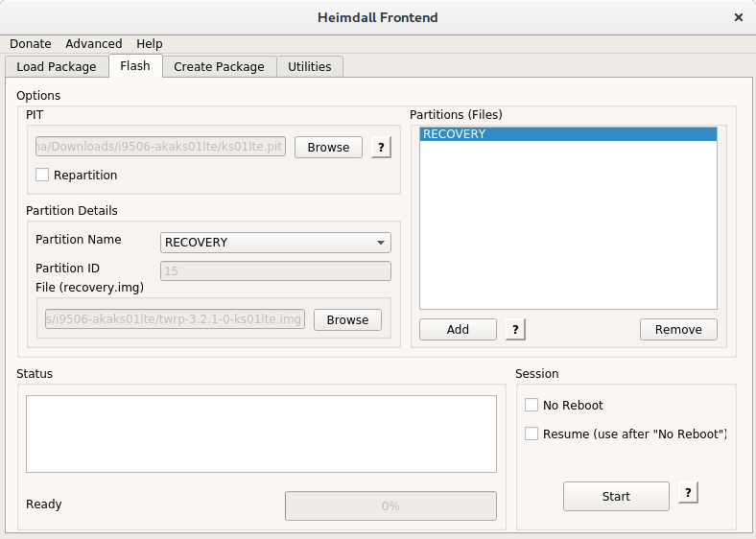
Task: Open the Advanced menu
Action: click(93, 44)
